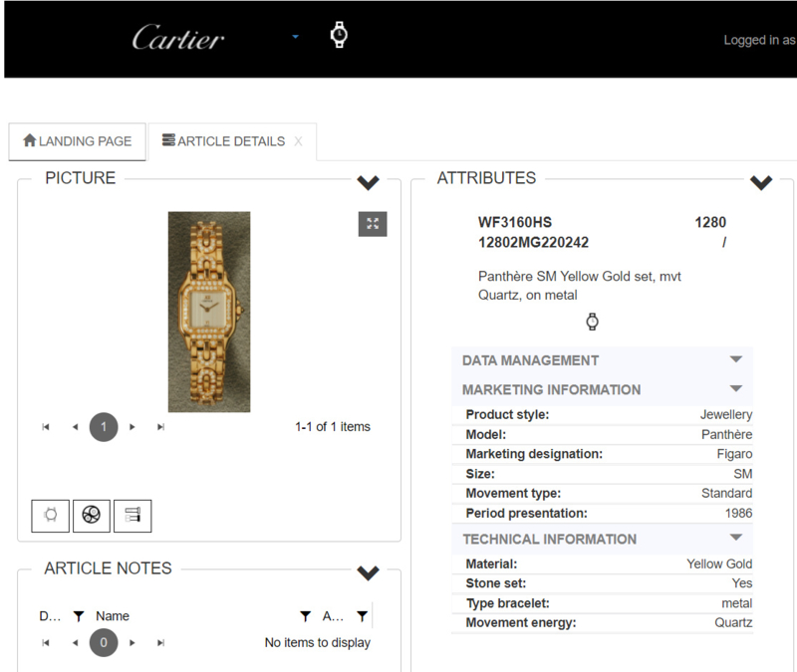Click the Movement energy Quartz value
Image resolution: width=797 pixels, height=672 pixels.
click(x=733, y=623)
